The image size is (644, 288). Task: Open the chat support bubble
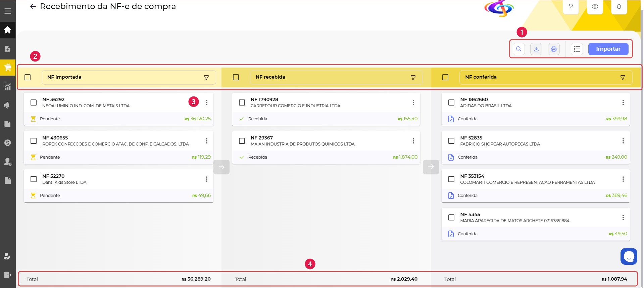coord(629,256)
